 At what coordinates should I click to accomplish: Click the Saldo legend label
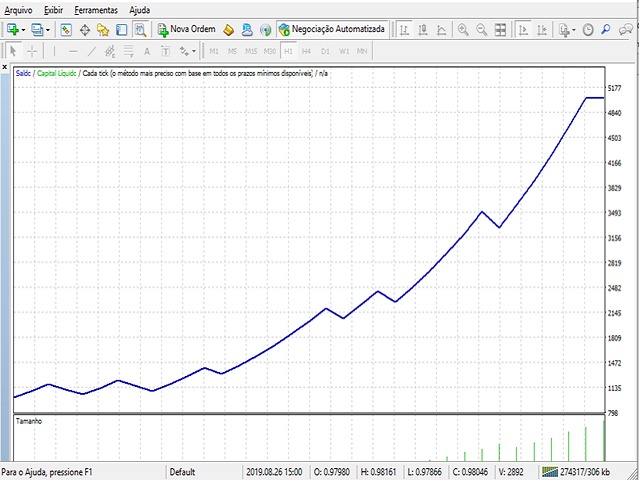pos(23,73)
